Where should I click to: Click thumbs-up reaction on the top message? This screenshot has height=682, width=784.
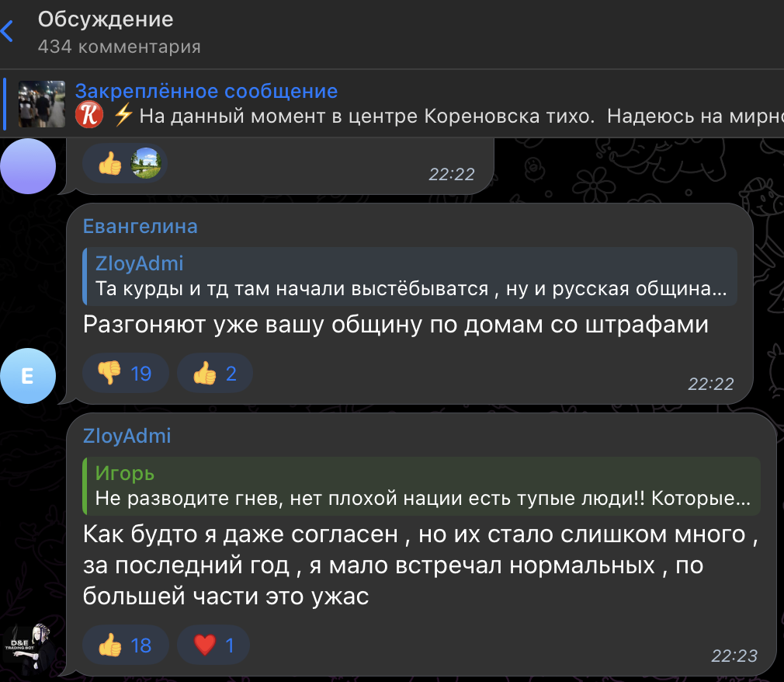tap(110, 163)
